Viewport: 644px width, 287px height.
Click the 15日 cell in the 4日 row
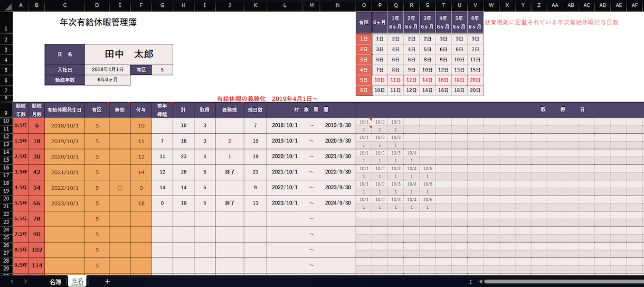coord(475,70)
